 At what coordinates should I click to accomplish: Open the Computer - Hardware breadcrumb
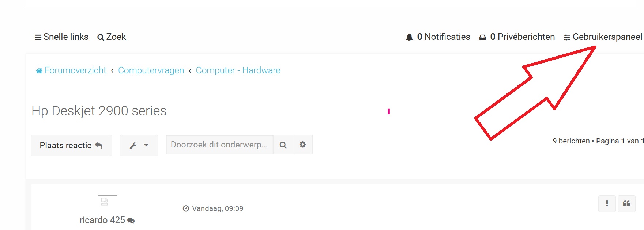tap(238, 70)
